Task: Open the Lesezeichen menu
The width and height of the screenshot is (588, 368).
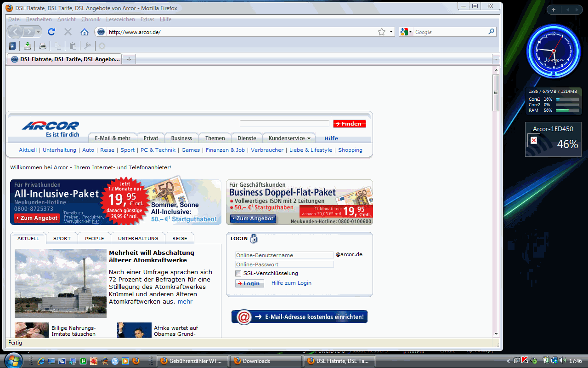Action: pos(120,19)
